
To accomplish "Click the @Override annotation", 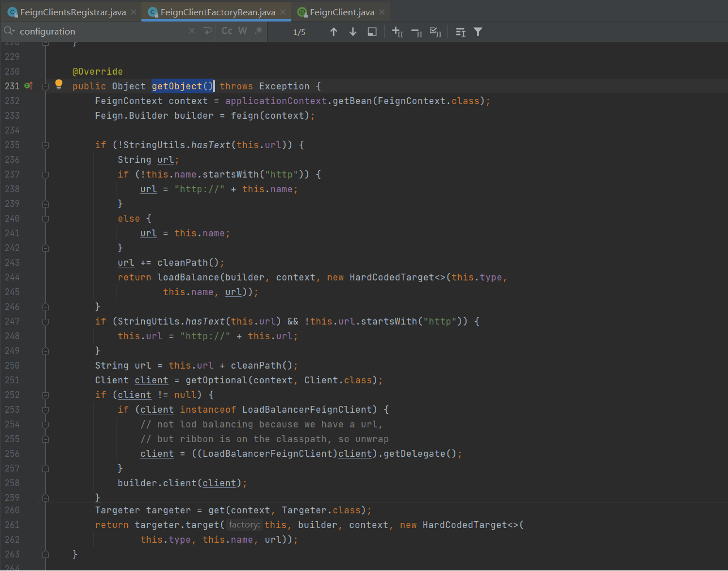I will coord(97,71).
